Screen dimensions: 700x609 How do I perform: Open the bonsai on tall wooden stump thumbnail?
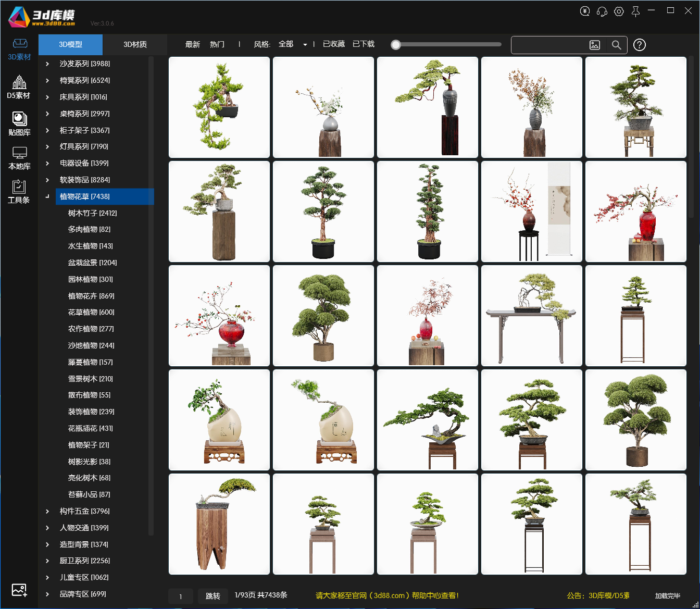(219, 212)
